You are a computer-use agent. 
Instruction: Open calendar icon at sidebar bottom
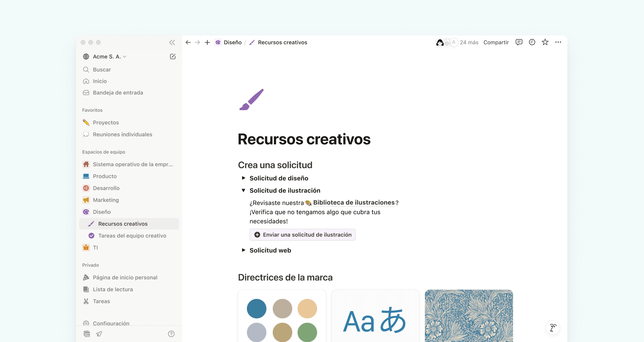pos(87,334)
